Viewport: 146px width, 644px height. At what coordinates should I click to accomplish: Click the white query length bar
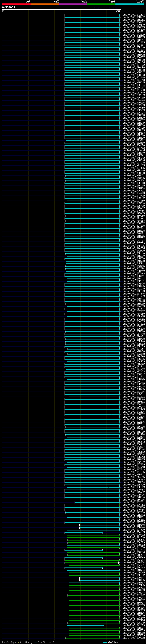61,10
